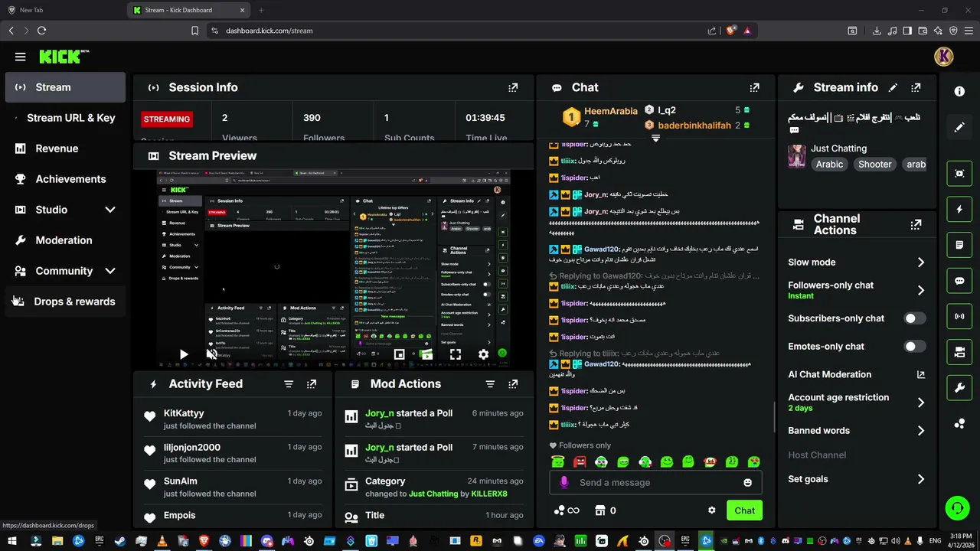The image size is (980, 551).
Task: Click the wrench icon in right sidebar
Action: point(959,388)
